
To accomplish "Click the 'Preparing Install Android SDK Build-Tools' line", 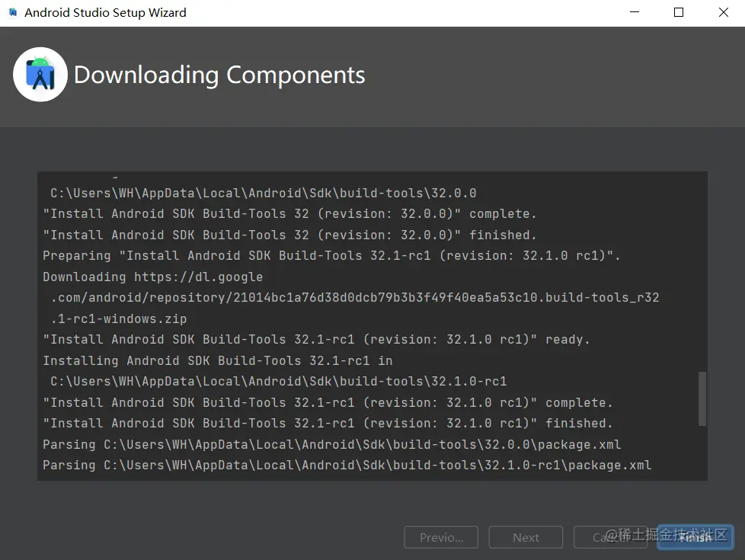I will [331, 256].
